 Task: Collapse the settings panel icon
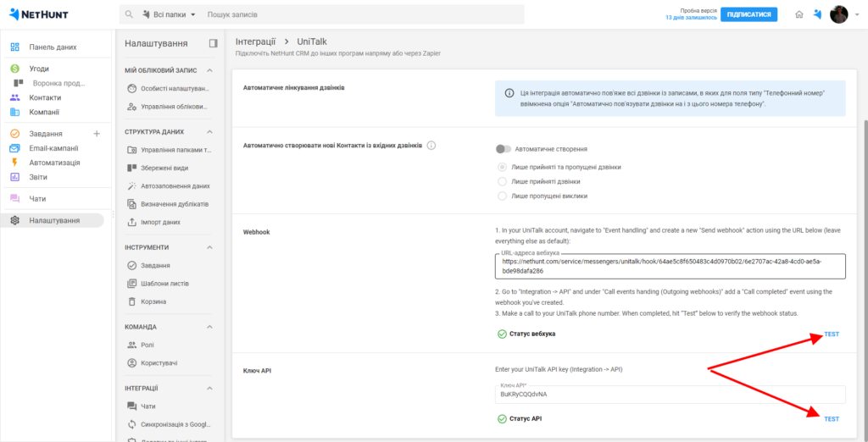pyautogui.click(x=213, y=43)
